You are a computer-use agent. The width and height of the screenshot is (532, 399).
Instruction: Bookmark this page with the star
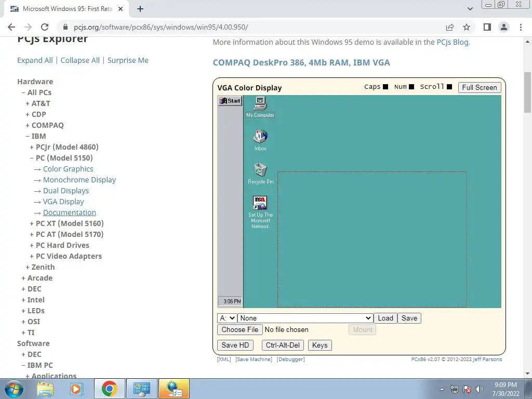pyautogui.click(x=467, y=27)
